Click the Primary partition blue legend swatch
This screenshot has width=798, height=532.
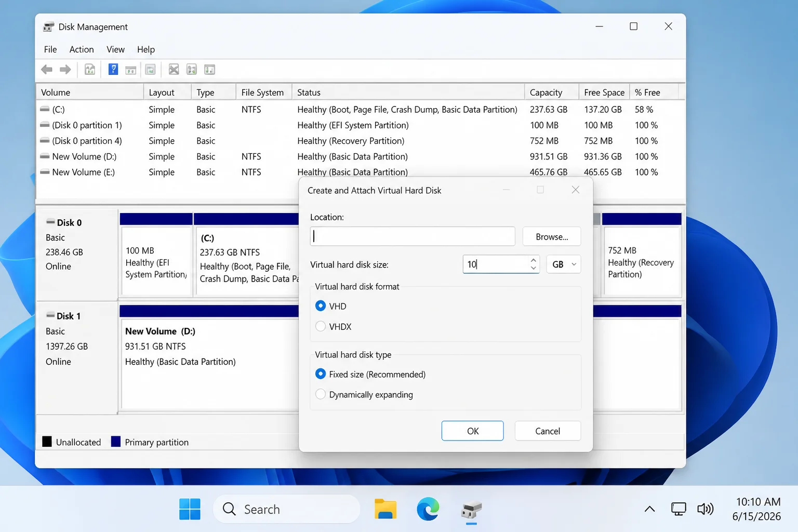116,442
